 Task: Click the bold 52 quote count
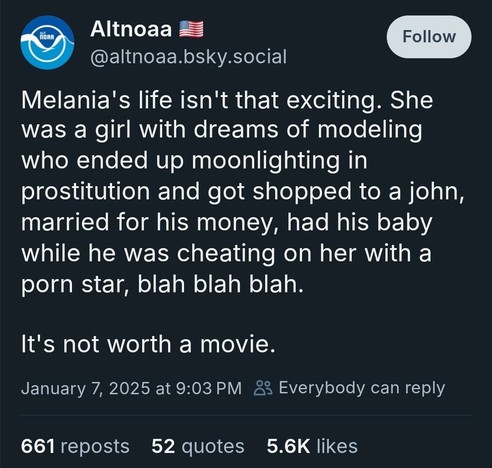[x=163, y=446]
